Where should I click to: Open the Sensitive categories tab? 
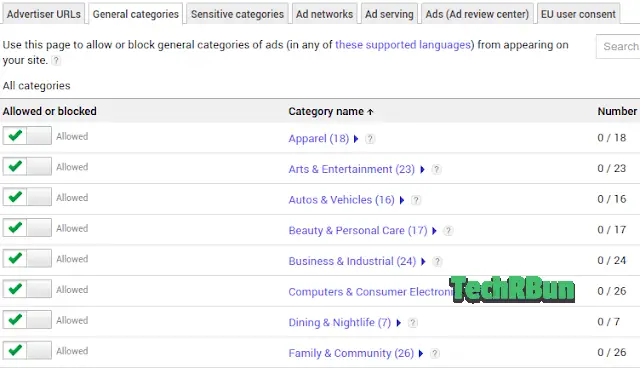tap(237, 14)
